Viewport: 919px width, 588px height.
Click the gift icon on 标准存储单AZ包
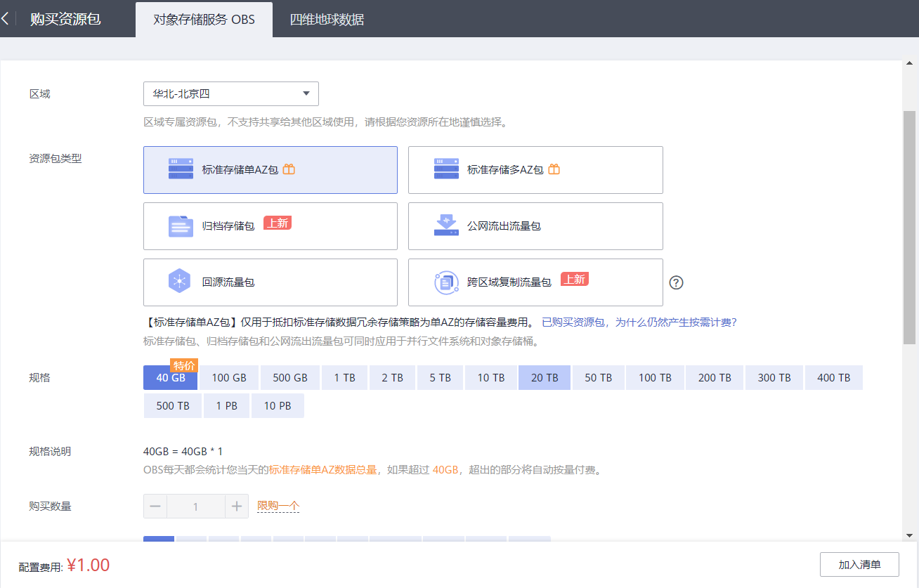[288, 169]
